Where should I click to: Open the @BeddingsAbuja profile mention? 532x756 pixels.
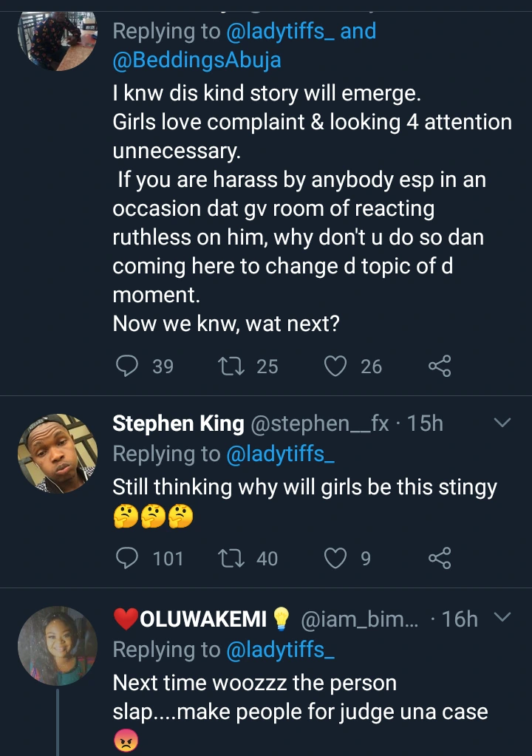pyautogui.click(x=197, y=60)
